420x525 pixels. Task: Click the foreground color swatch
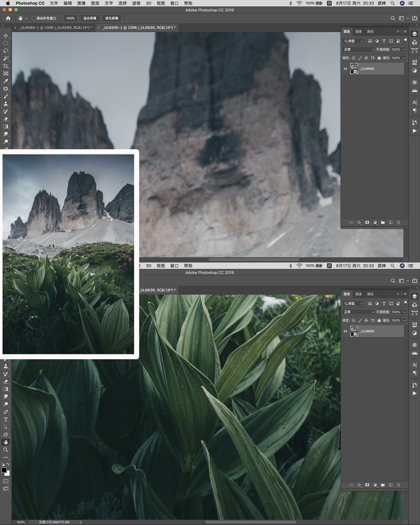tap(4, 470)
